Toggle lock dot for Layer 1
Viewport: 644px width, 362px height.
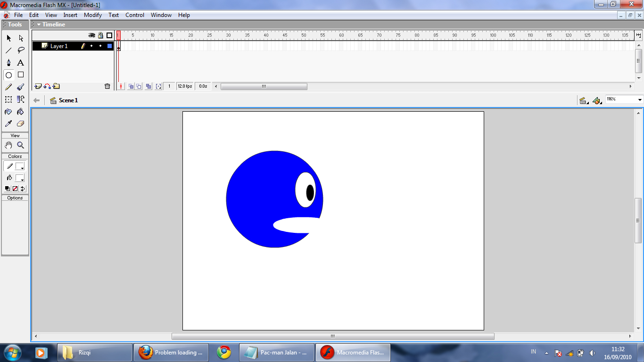click(x=100, y=46)
